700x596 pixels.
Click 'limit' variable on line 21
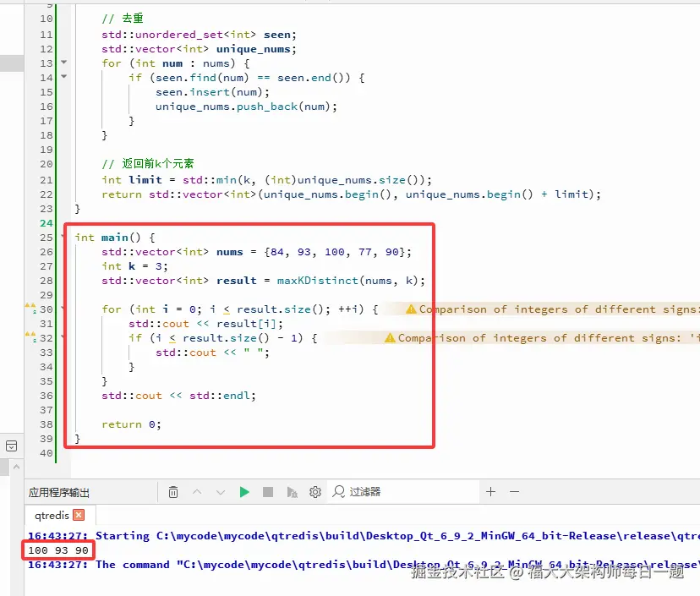point(145,179)
